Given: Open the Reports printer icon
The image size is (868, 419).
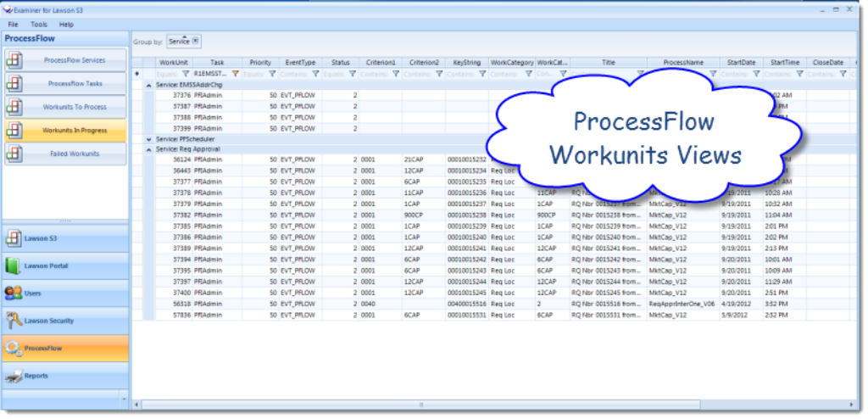Looking at the screenshot, I should pyautogui.click(x=14, y=376).
